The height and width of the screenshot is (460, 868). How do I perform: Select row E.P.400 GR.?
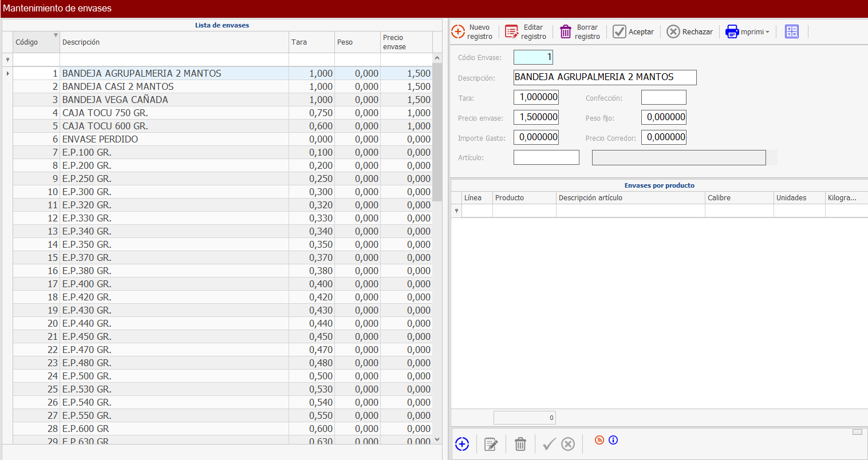tap(222, 284)
